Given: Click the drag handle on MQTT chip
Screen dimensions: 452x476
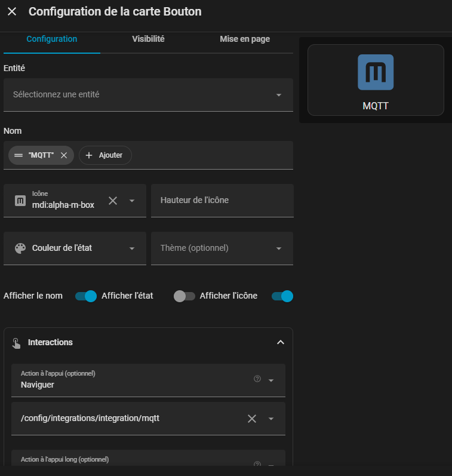Looking at the screenshot, I should tap(19, 155).
